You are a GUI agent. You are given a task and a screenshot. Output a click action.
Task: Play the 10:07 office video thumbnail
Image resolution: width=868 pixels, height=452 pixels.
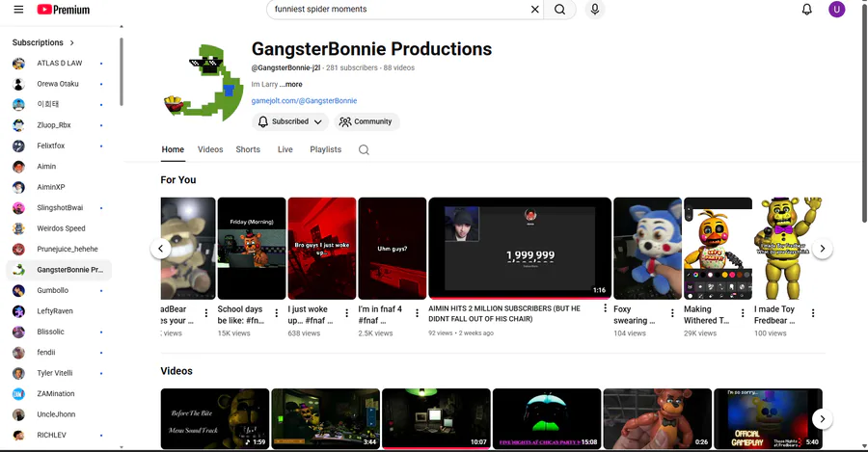tap(436, 418)
